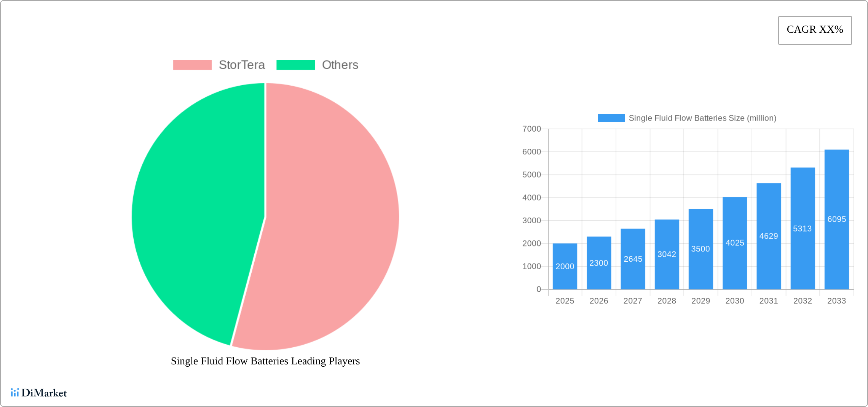Viewport: 868px width, 407px height.
Task: Click the CAGR XX% button
Action: coord(814,30)
